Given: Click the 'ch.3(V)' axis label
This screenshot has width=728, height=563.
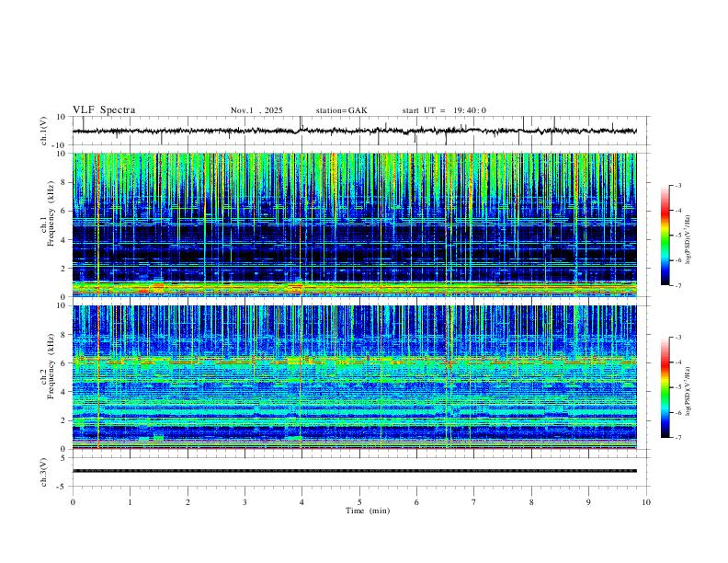Looking at the screenshot, I should point(44,472).
